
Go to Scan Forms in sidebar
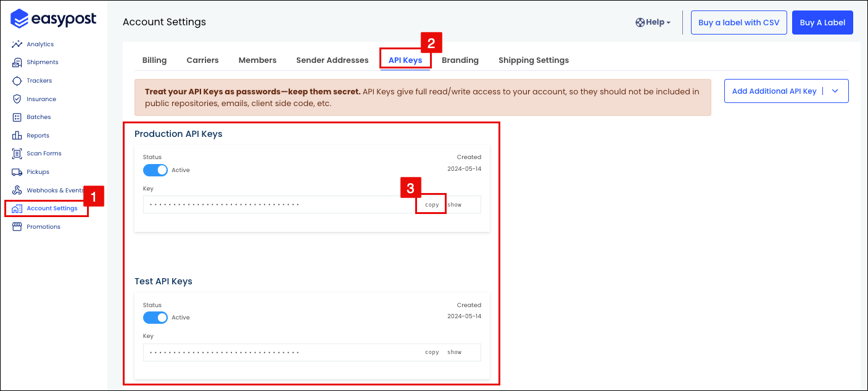click(x=44, y=154)
